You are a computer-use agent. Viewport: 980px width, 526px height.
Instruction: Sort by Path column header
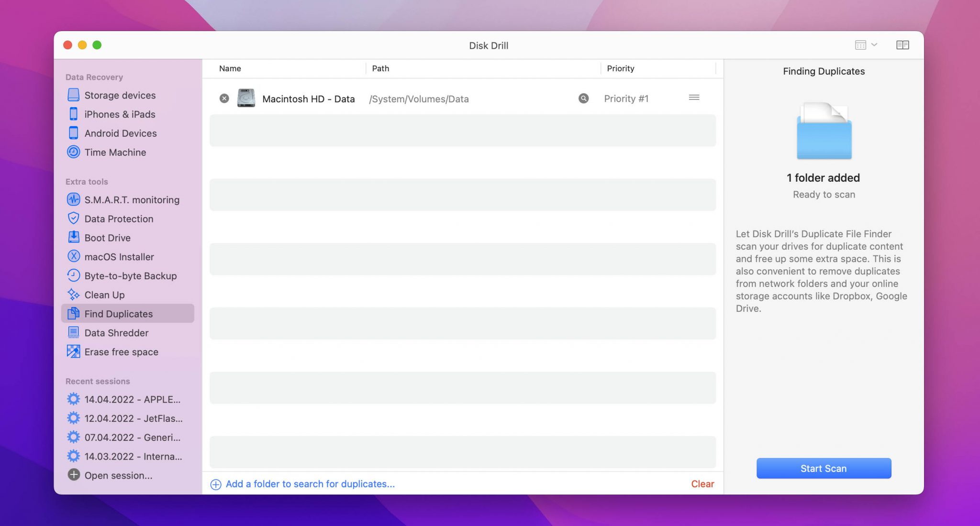[x=381, y=68]
